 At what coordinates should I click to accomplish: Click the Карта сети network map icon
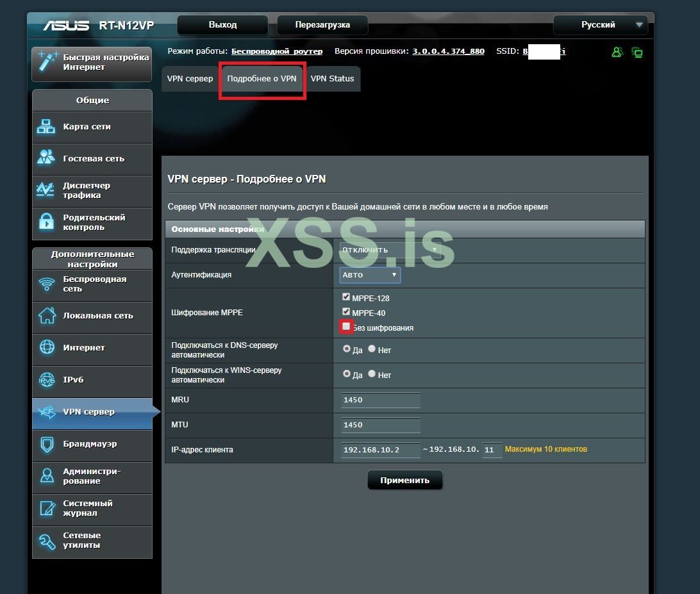pos(46,127)
